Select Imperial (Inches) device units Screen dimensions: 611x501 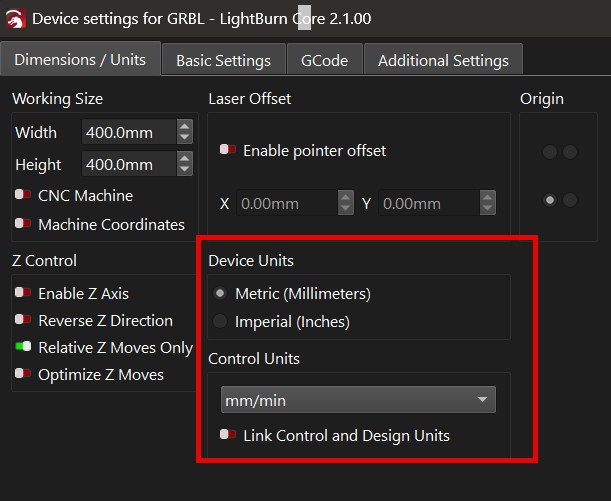(220, 321)
